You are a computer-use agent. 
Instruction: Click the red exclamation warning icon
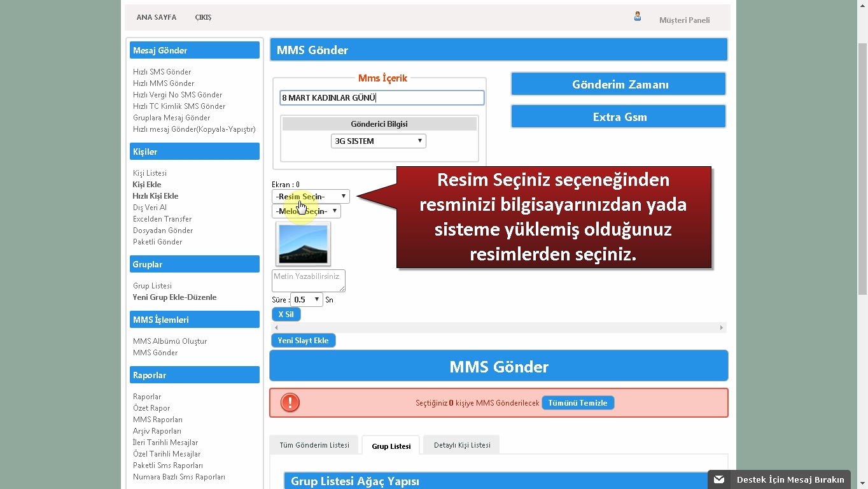pos(290,402)
